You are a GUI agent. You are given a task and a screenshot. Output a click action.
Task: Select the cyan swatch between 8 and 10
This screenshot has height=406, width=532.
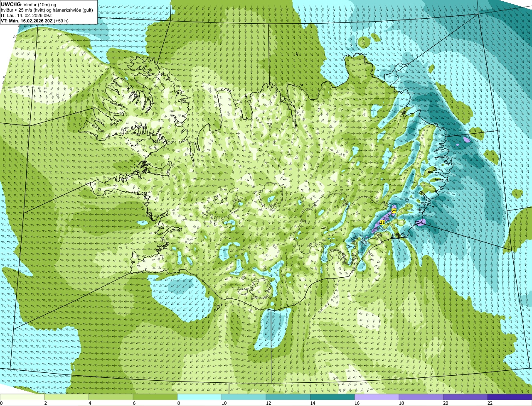pos(199,397)
